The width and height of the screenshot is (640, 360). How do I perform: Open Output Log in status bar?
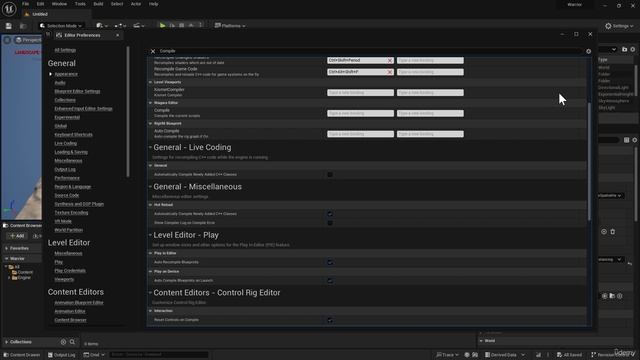[62, 355]
